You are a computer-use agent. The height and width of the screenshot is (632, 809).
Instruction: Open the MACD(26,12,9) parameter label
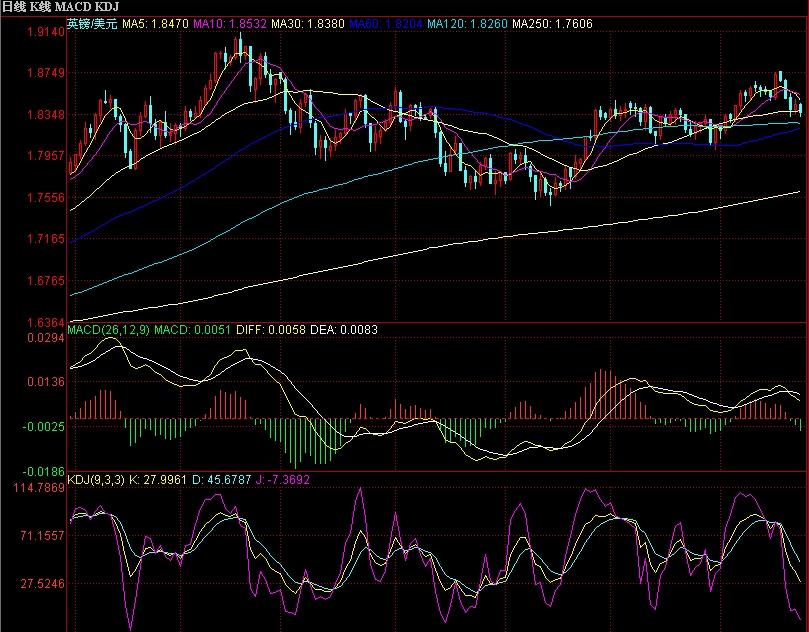(x=108, y=329)
